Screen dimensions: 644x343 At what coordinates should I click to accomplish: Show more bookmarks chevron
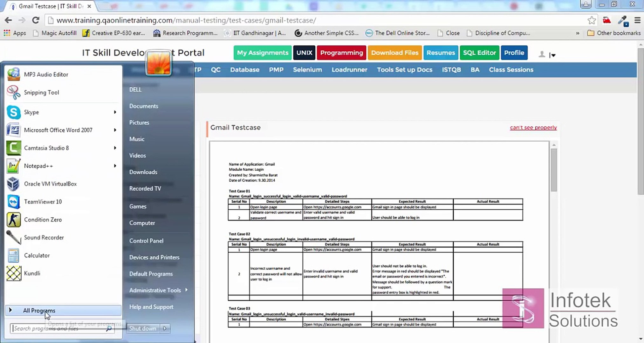578,33
